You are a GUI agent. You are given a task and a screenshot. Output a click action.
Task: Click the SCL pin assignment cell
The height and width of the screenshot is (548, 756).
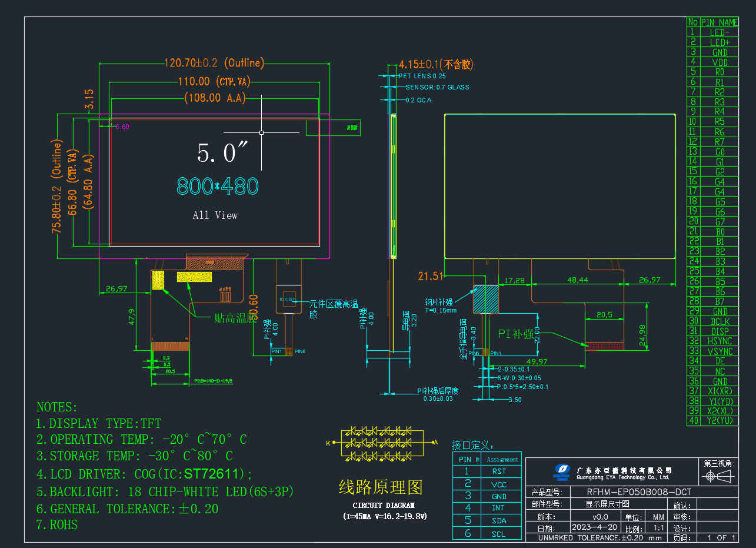pyautogui.click(x=499, y=534)
